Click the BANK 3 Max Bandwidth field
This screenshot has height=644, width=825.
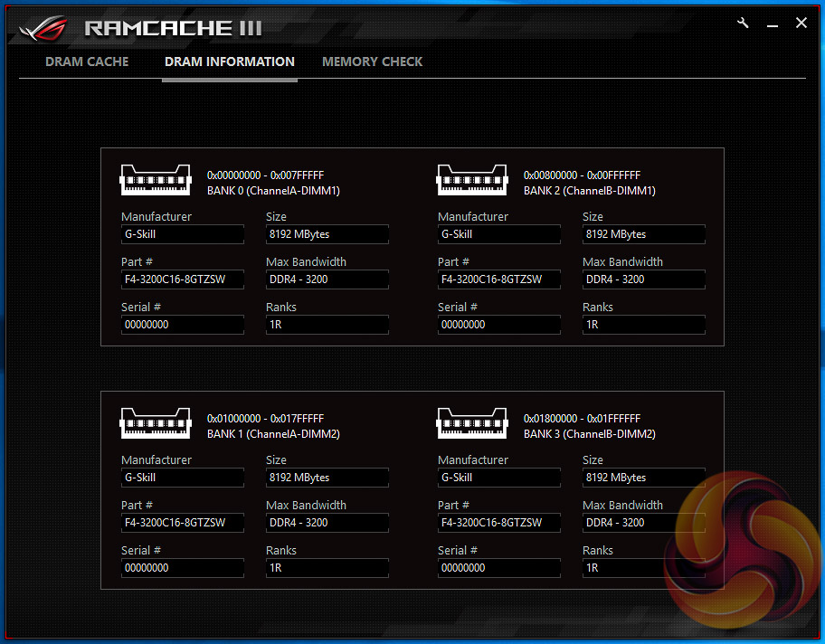pos(643,523)
